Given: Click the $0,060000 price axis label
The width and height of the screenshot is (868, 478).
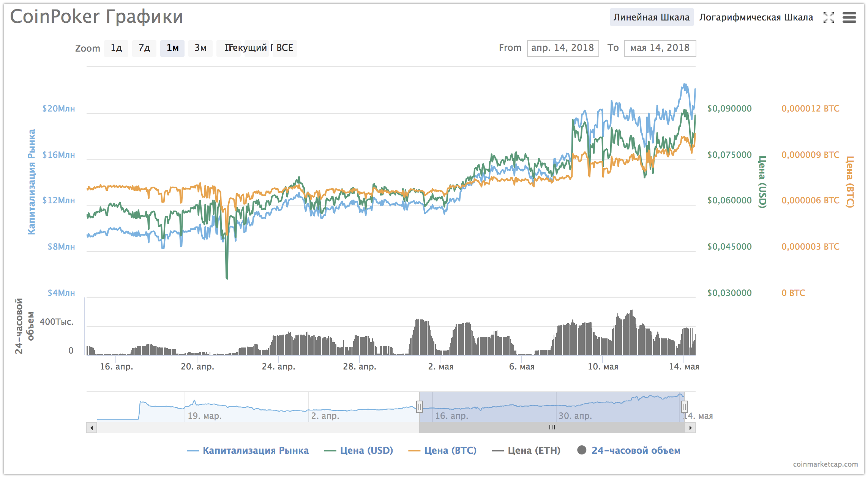Looking at the screenshot, I should [729, 200].
